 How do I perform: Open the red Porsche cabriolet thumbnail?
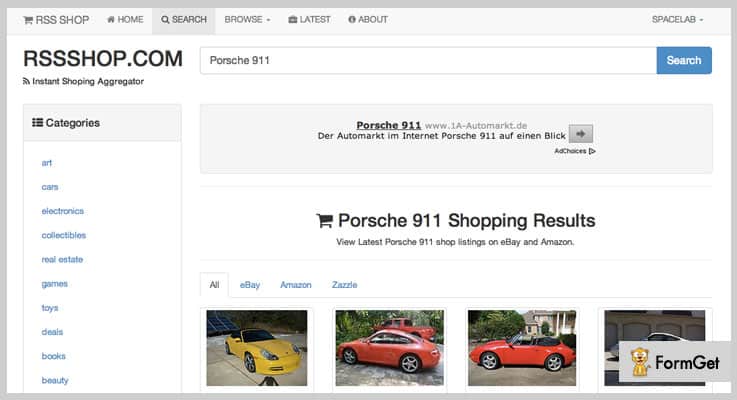point(522,348)
